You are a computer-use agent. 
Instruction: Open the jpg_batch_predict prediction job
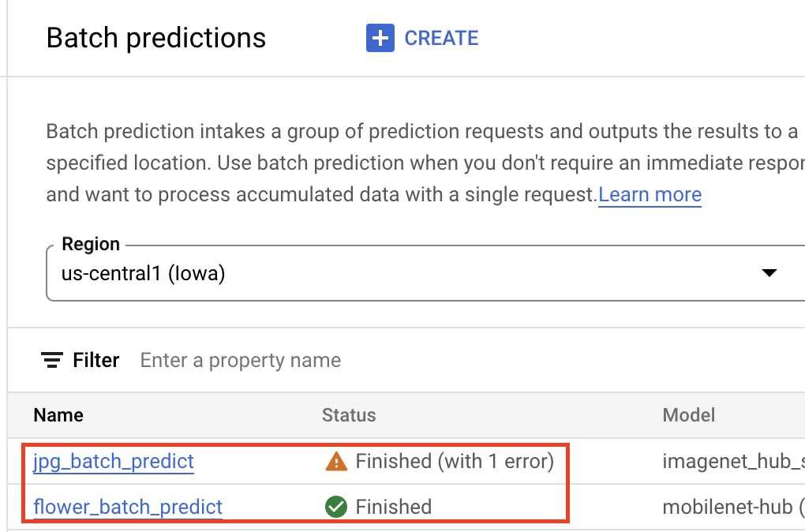113,461
